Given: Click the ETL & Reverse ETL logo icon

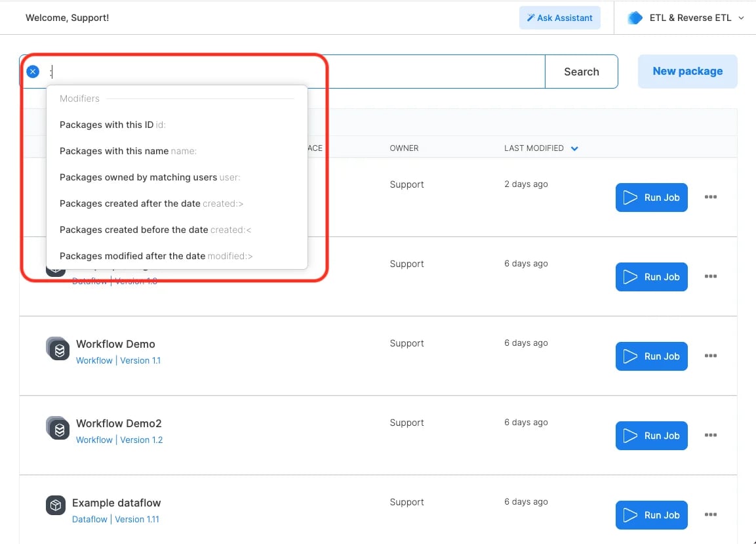Looking at the screenshot, I should tap(635, 18).
